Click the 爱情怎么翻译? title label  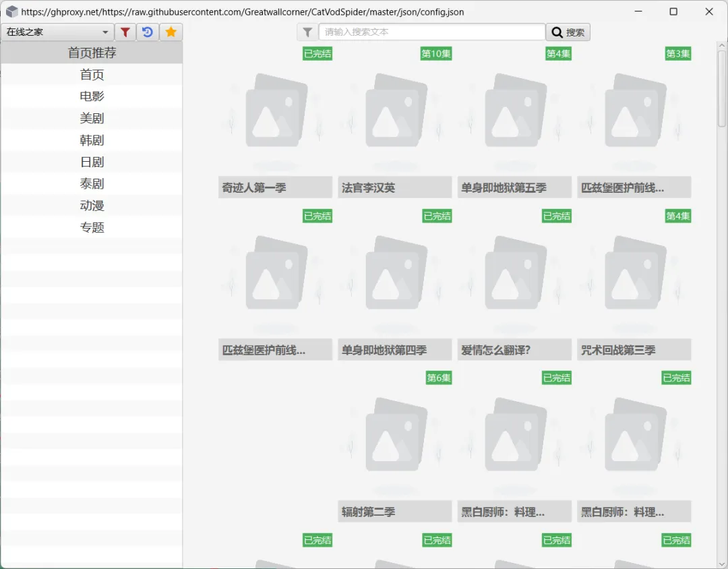[x=514, y=350]
